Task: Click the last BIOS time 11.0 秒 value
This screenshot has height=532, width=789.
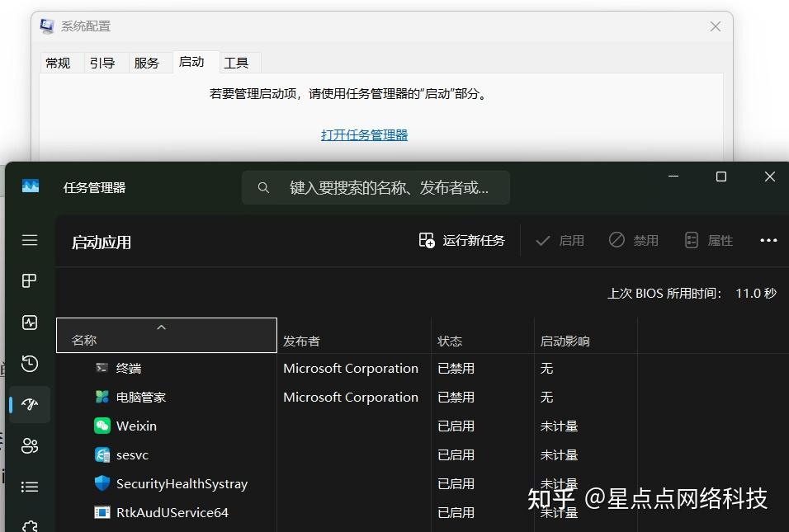Action: coord(756,293)
